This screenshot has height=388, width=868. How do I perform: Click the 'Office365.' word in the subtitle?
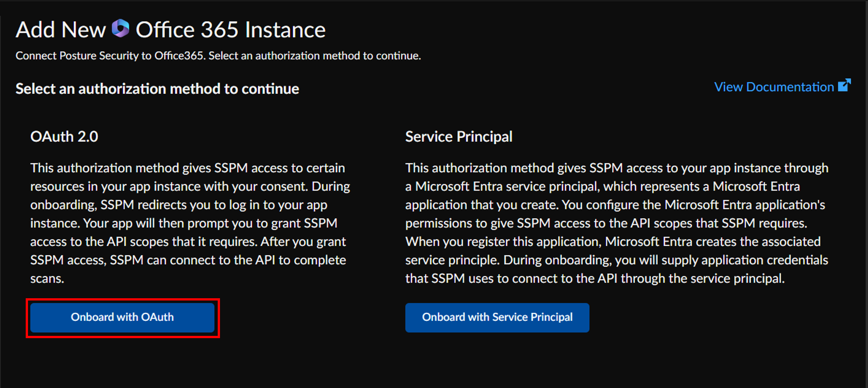tap(179, 56)
